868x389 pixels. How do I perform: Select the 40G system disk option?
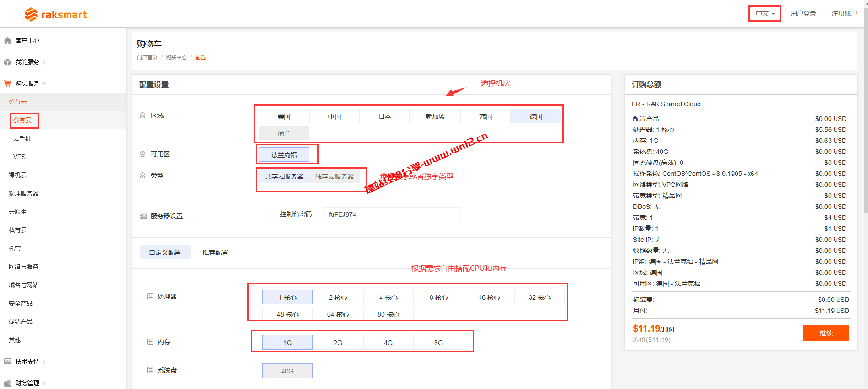click(288, 371)
